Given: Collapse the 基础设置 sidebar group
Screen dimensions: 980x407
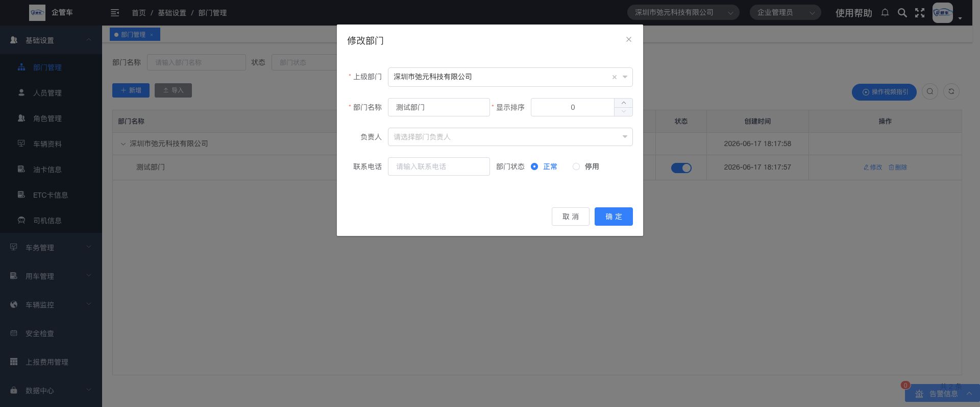Looking at the screenshot, I should tap(51, 40).
